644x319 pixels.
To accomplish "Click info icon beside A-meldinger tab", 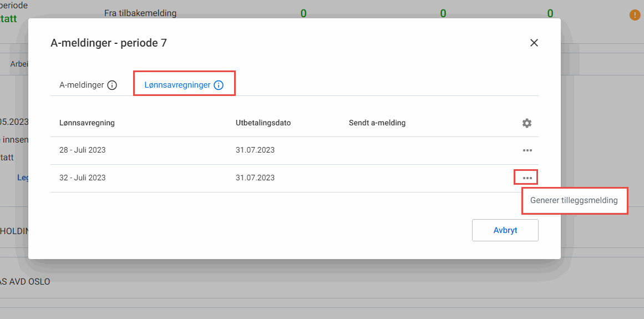I will point(112,85).
